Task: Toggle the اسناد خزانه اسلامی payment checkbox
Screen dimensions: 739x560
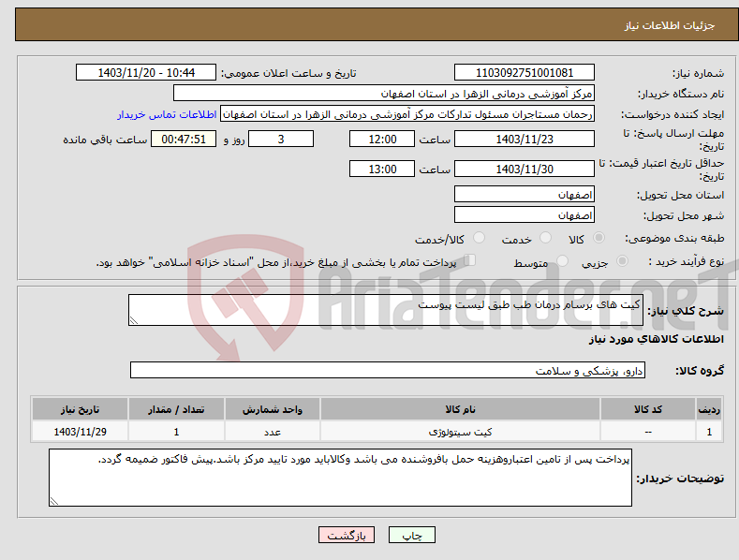Action: pyautogui.click(x=470, y=260)
